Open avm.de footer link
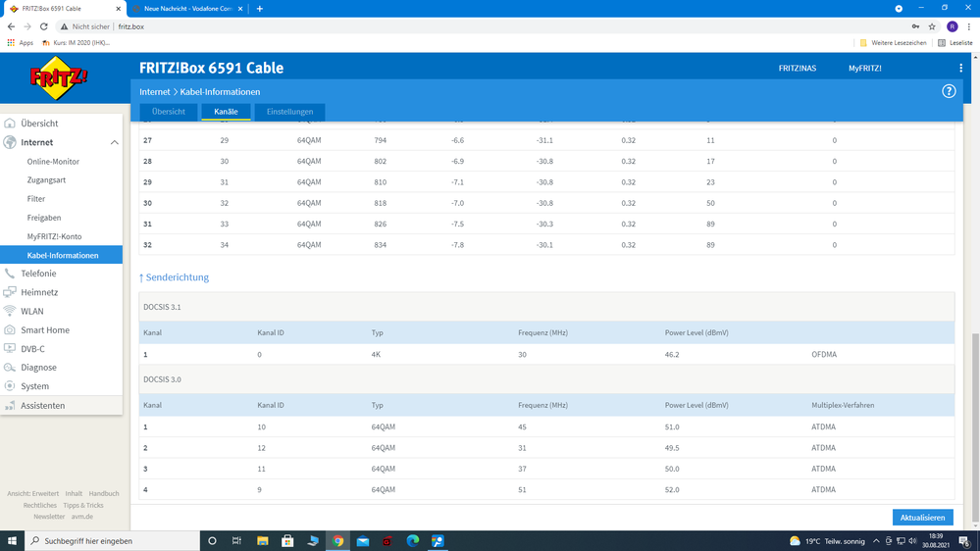Viewport: 980px width, 551px height. coord(81,517)
